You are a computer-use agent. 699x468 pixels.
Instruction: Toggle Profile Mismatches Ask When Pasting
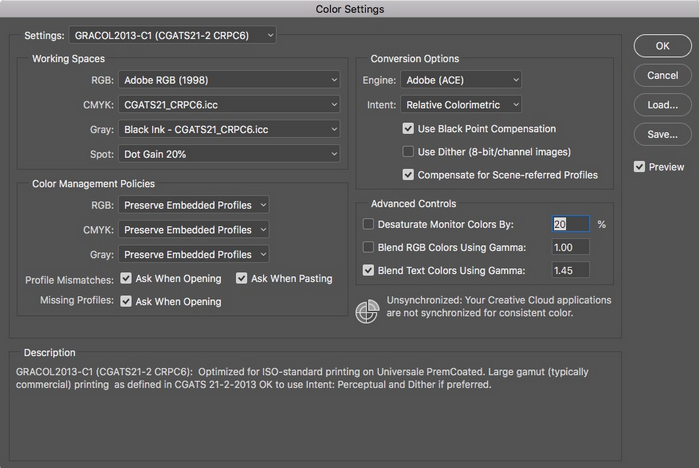click(243, 279)
